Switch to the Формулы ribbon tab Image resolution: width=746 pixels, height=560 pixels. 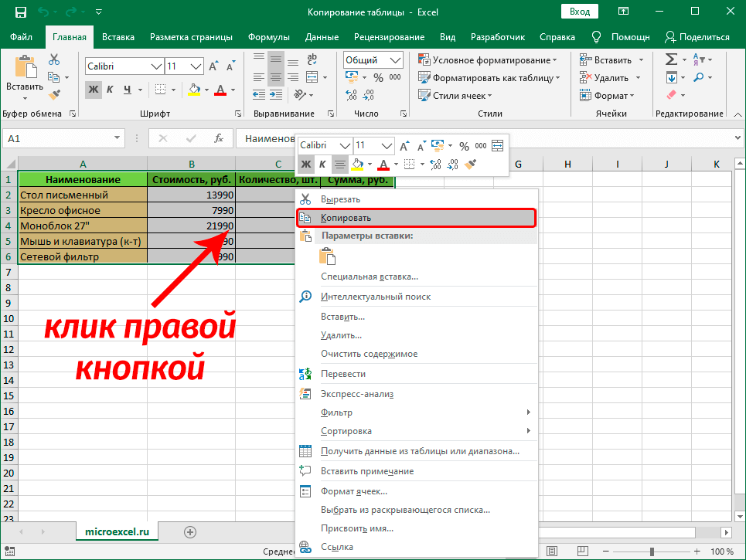tap(268, 37)
